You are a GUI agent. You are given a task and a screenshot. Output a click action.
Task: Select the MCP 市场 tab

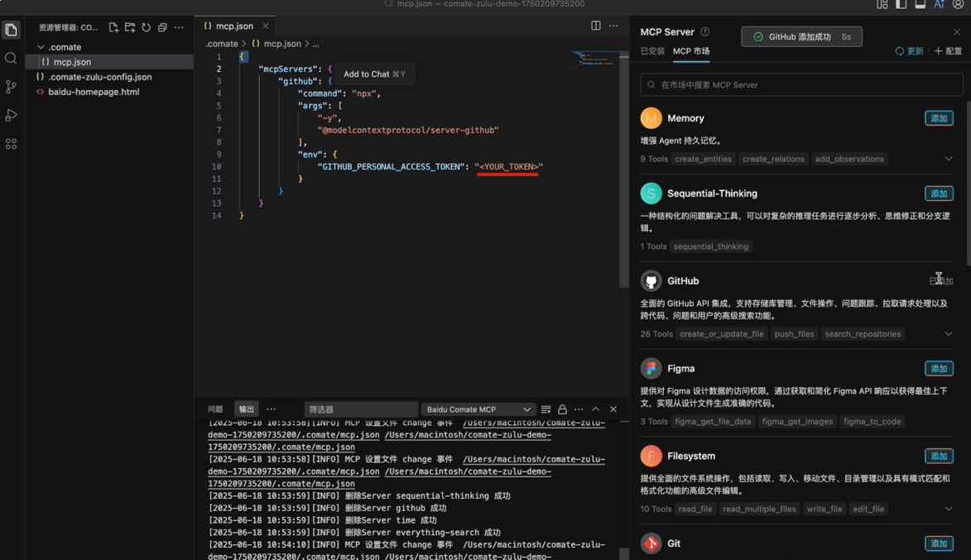[x=691, y=50]
